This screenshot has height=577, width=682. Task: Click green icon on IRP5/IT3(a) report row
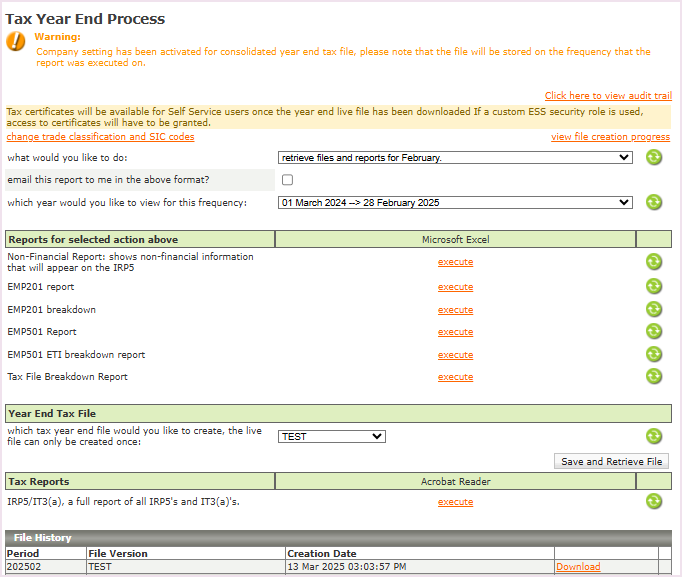654,502
